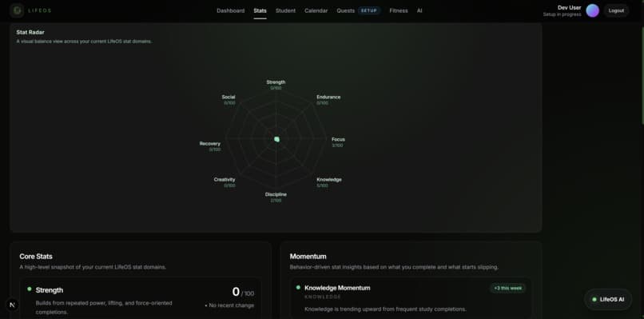
Task: Click the Focus label on radar
Action: [338, 139]
